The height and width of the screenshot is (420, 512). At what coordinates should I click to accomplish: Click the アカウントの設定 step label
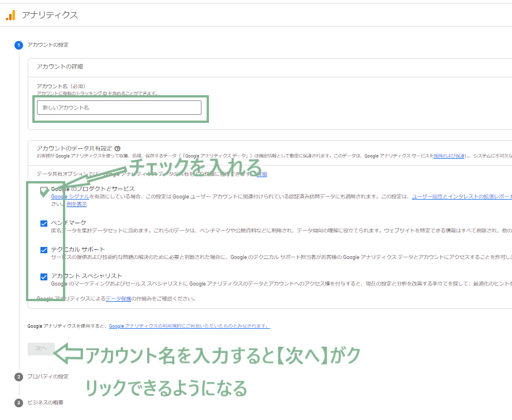(48, 45)
